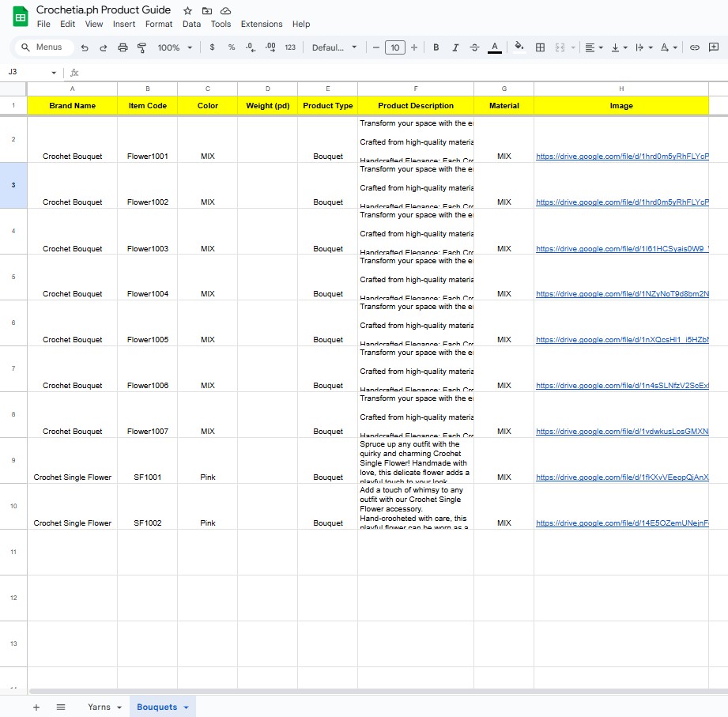Image resolution: width=728 pixels, height=717 pixels.
Task: Expand the Name box dropdown
Action: click(54, 73)
